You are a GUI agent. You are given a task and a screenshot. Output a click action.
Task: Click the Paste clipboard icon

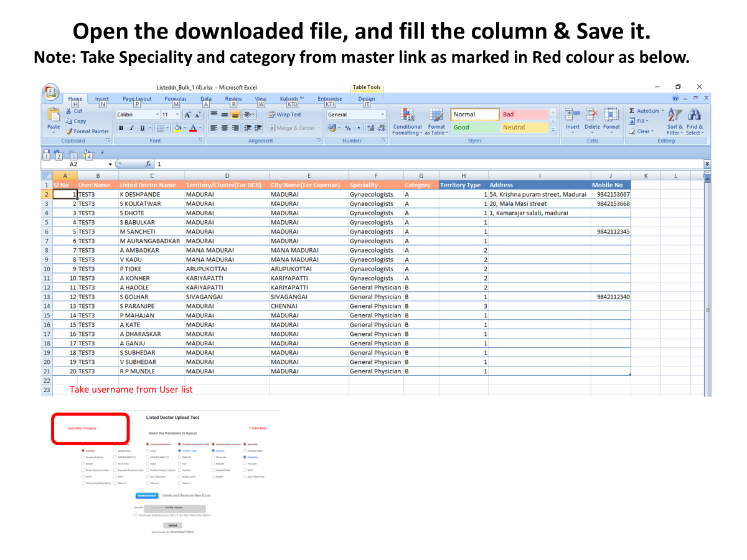(x=54, y=115)
